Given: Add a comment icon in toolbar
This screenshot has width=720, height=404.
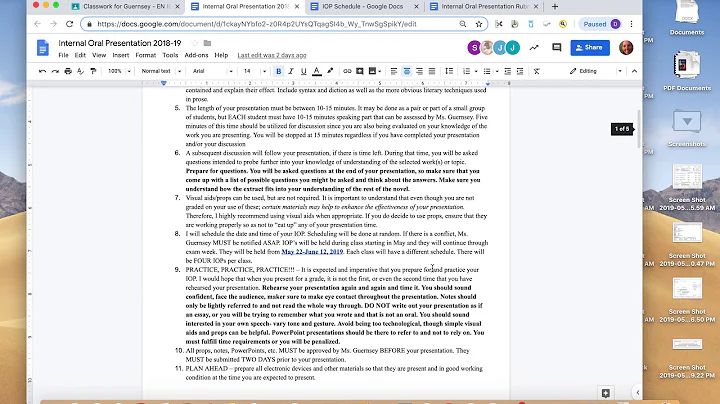Looking at the screenshot, I should (x=360, y=71).
